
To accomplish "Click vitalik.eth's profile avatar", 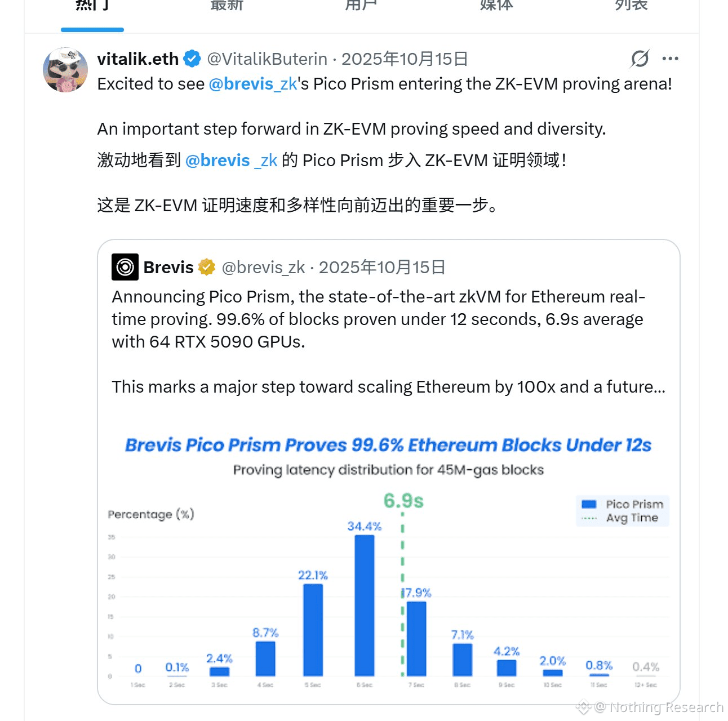I will (65, 70).
